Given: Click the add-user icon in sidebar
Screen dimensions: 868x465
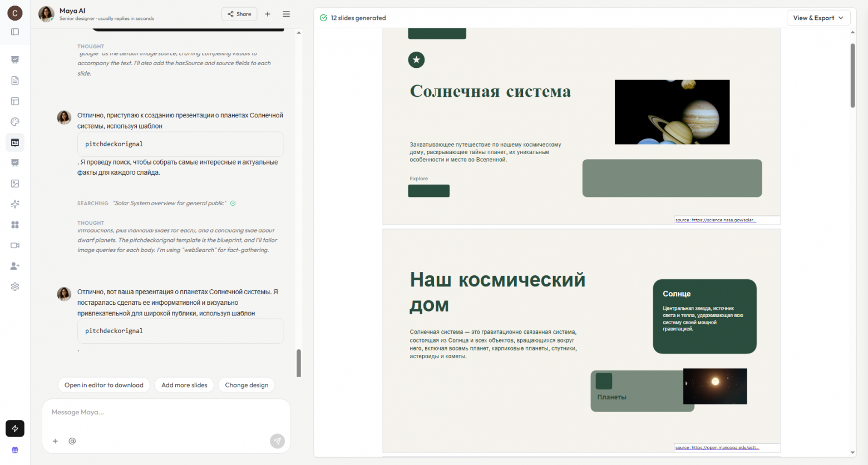Looking at the screenshot, I should 15,266.
